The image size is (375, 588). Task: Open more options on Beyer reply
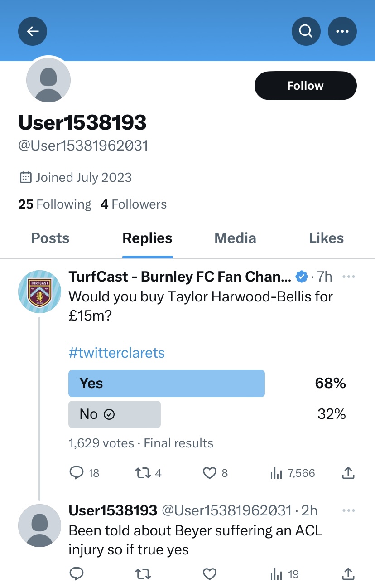(x=348, y=511)
